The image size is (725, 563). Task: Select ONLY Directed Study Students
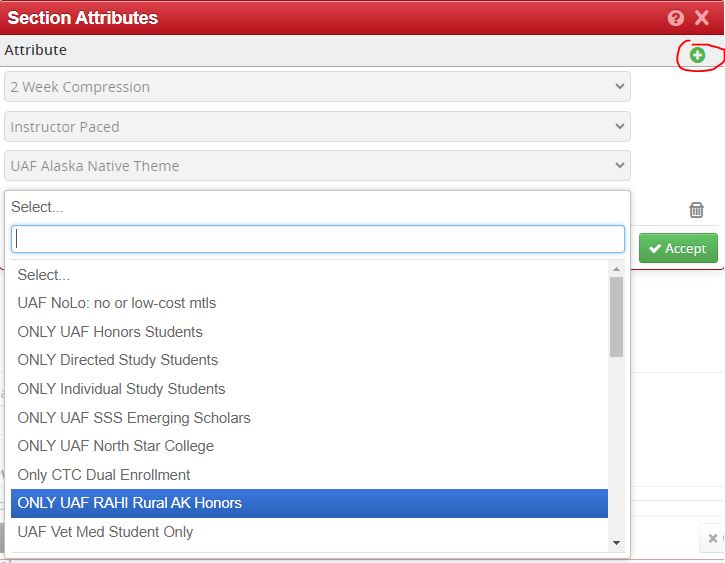pos(118,360)
